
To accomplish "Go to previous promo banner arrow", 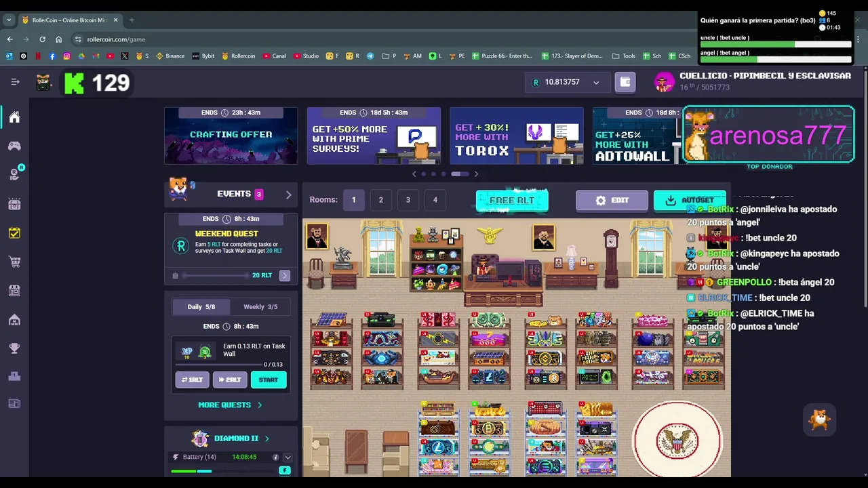I will 414,174.
